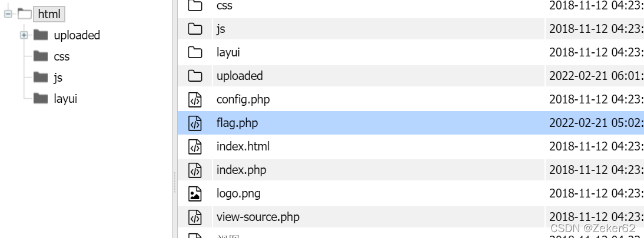Click the css folder icon in file list
Viewport: 644px width, 238px height.
195,5
